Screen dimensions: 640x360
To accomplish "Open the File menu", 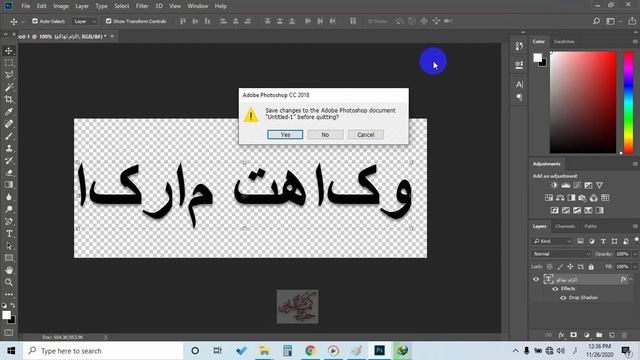I will [x=26, y=6].
